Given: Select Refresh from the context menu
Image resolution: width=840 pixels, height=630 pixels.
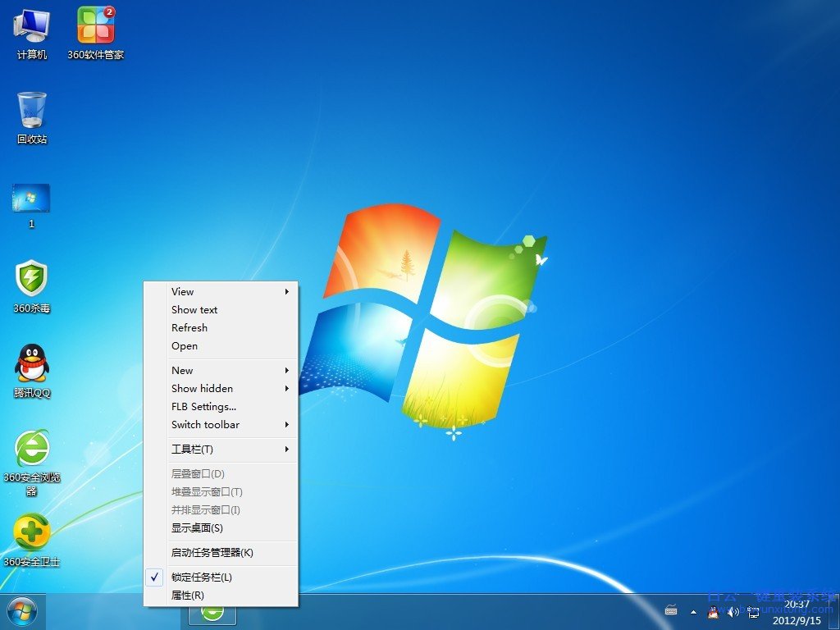Looking at the screenshot, I should [x=189, y=327].
